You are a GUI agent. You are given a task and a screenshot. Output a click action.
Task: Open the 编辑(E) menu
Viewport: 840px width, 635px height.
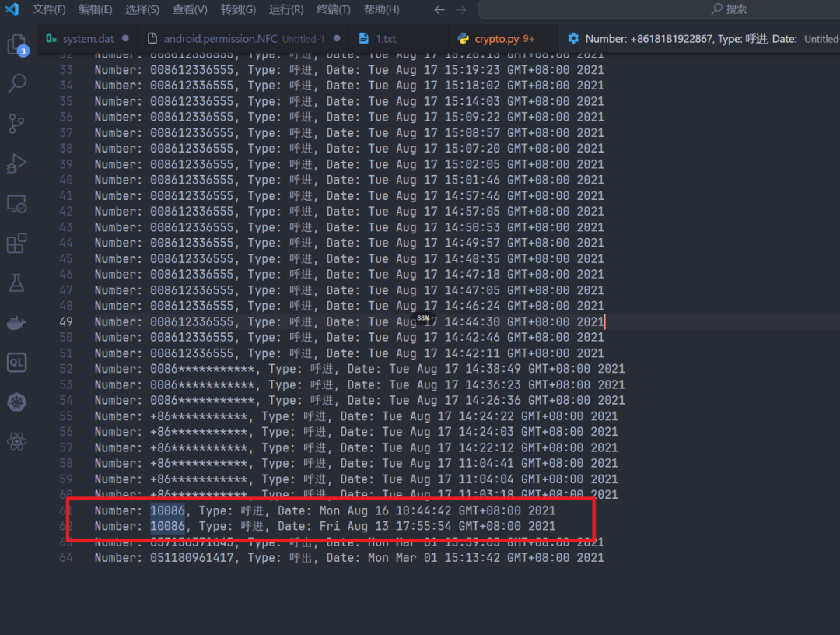(x=96, y=9)
